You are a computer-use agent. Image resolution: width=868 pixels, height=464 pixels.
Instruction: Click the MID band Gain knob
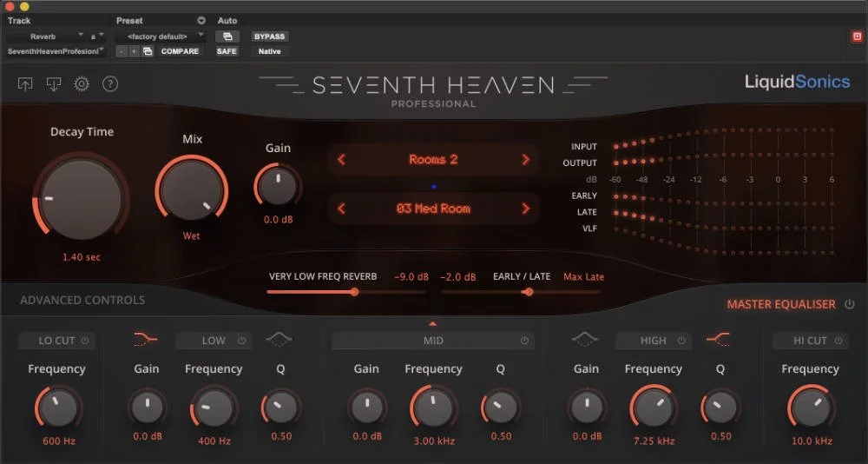(x=366, y=408)
